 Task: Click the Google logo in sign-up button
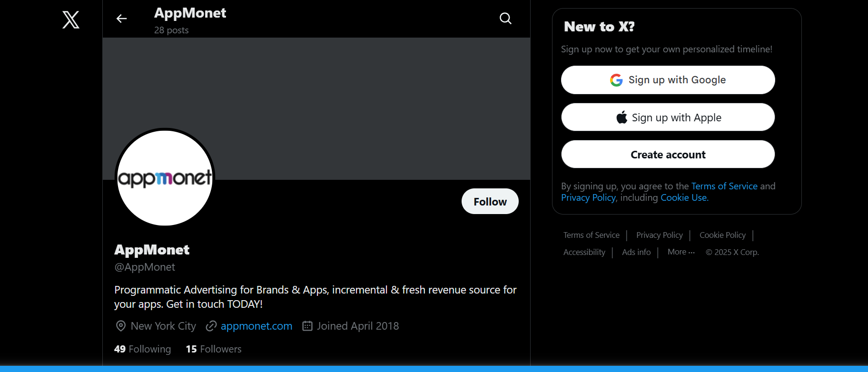click(616, 80)
